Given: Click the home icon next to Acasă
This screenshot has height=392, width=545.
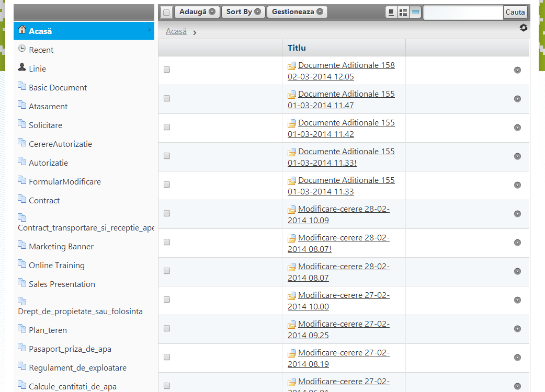Looking at the screenshot, I should [x=22, y=30].
